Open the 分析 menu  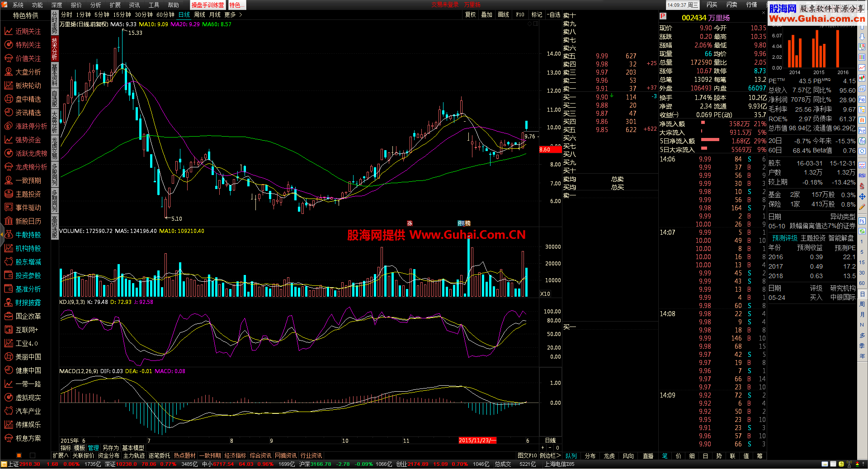pos(95,5)
